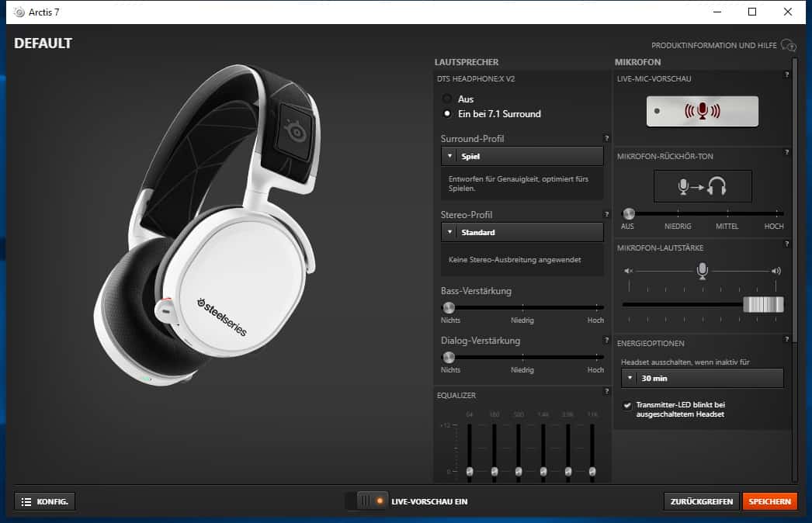Click the Konfig. button

point(44,501)
